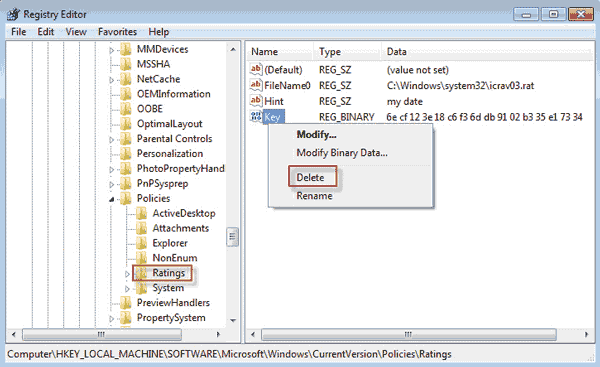The height and width of the screenshot is (367, 600).
Task: Expand the System key arrow
Action: pyautogui.click(x=127, y=289)
